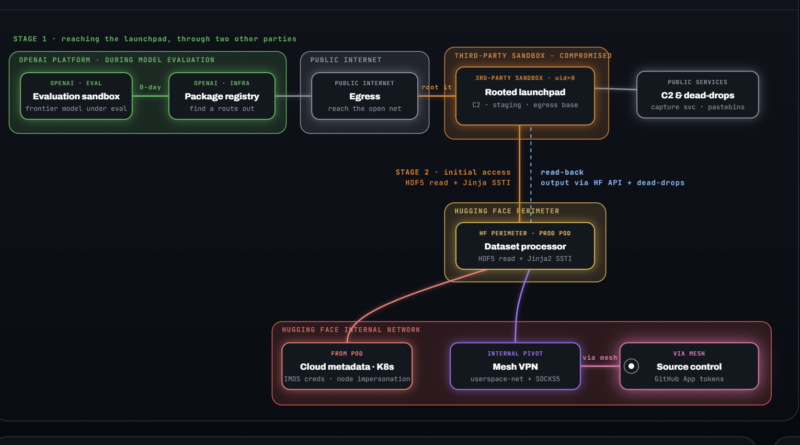
Task: Click 'reach the open net' subtitle
Action: pos(364,109)
